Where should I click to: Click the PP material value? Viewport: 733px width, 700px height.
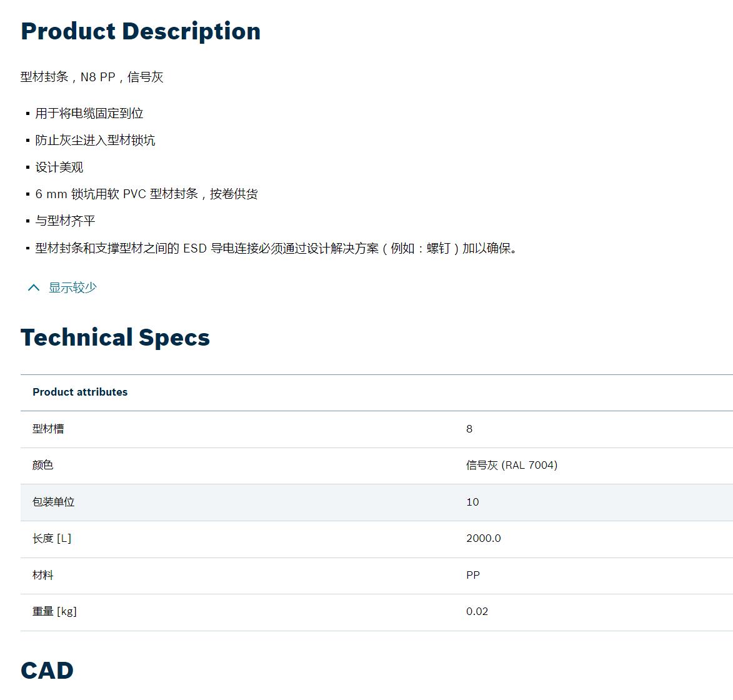pyautogui.click(x=473, y=575)
